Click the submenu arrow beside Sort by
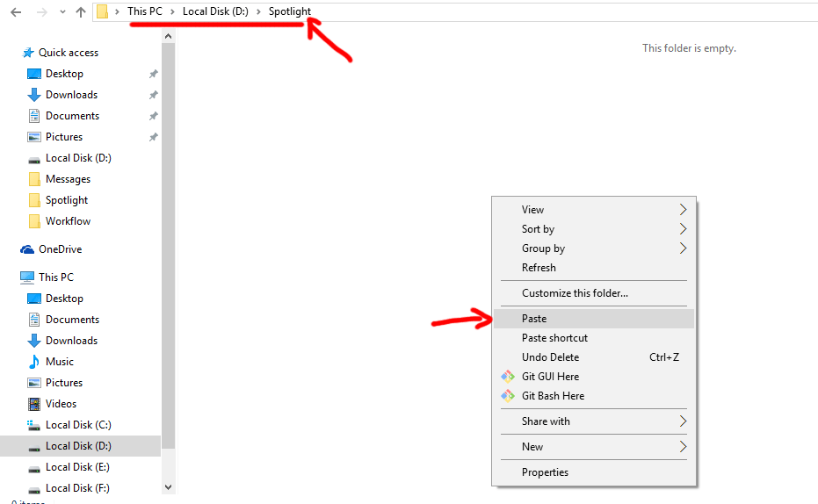 (683, 229)
